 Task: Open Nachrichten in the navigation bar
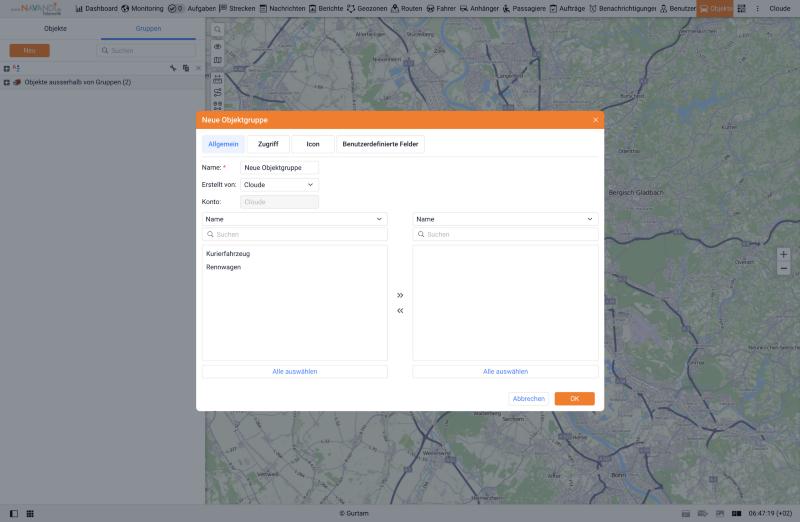pos(282,9)
